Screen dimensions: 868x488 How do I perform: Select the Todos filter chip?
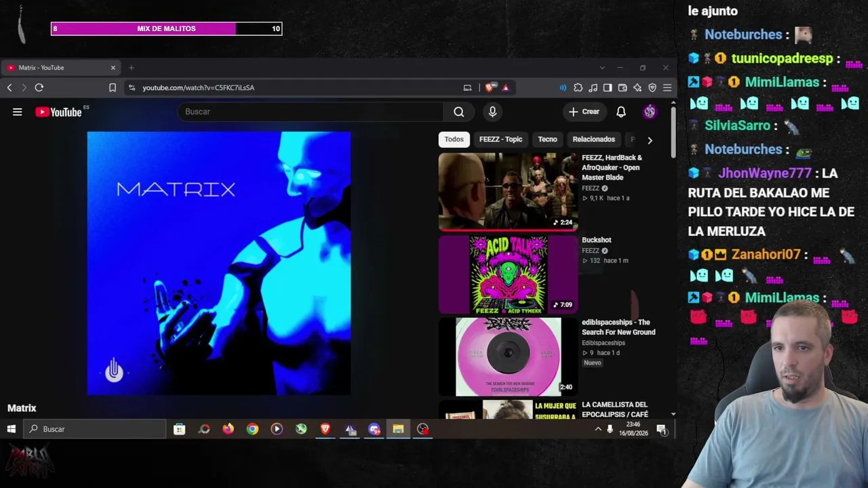coord(454,140)
